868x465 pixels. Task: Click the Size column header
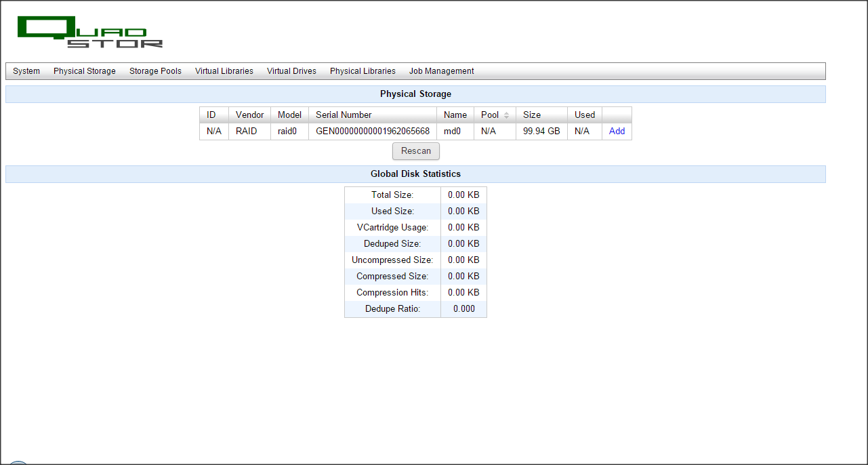[x=532, y=115]
